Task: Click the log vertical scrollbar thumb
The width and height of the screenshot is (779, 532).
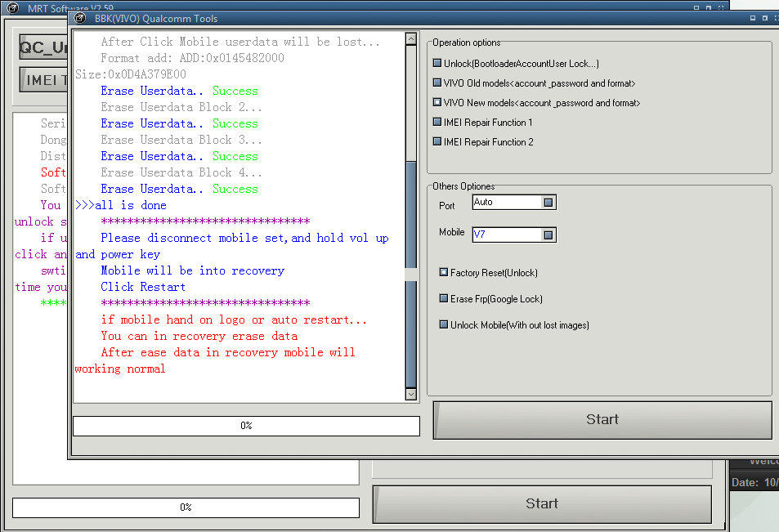Action: click(411, 275)
